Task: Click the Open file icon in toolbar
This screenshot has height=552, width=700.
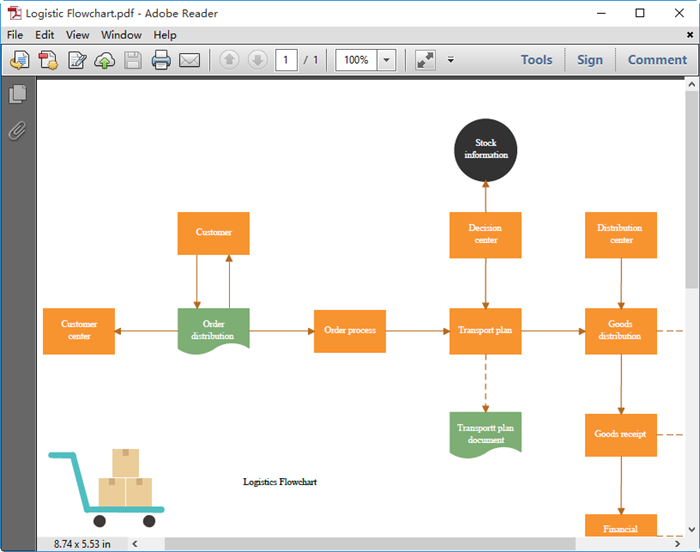Action: pos(18,60)
